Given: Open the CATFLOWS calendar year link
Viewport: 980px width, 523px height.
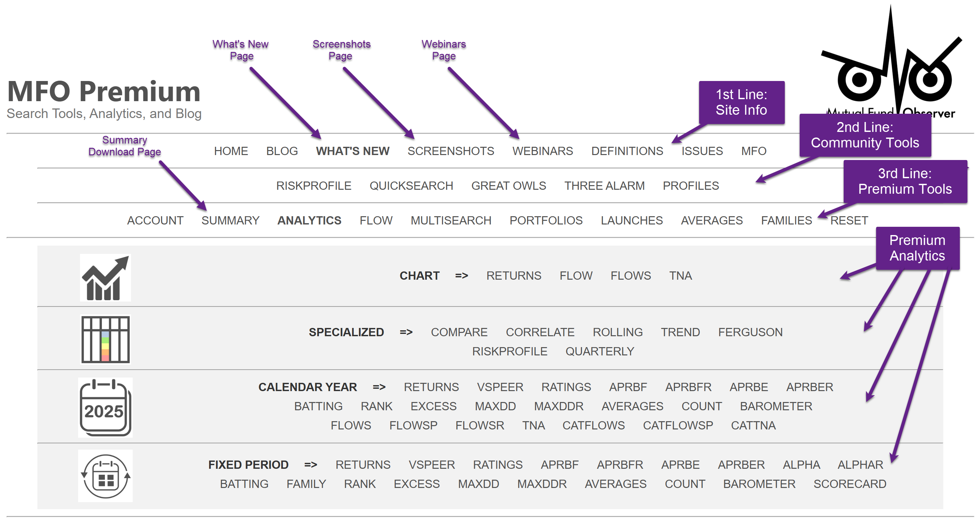Looking at the screenshot, I should coord(594,425).
